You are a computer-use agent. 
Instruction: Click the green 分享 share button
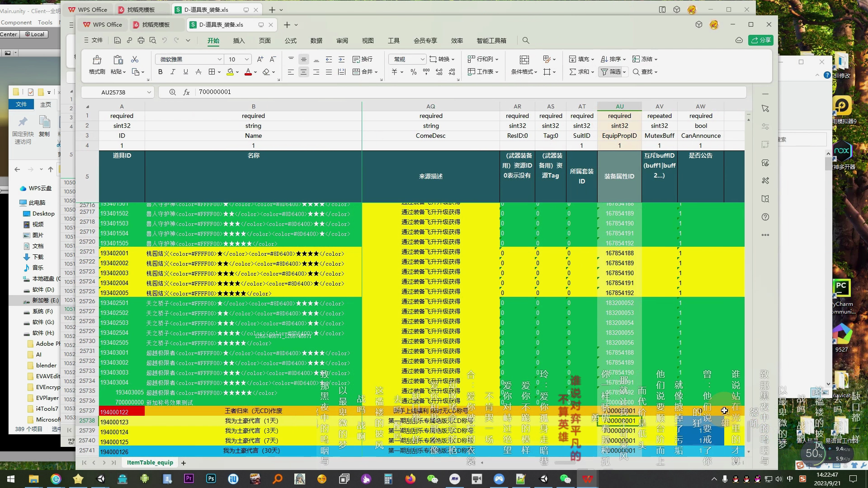[x=761, y=40]
